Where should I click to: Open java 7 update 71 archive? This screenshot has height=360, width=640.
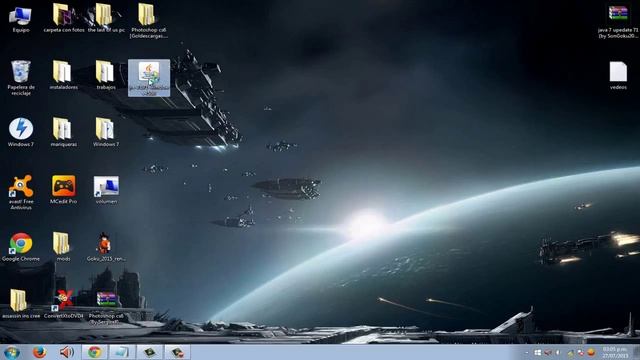(x=618, y=21)
